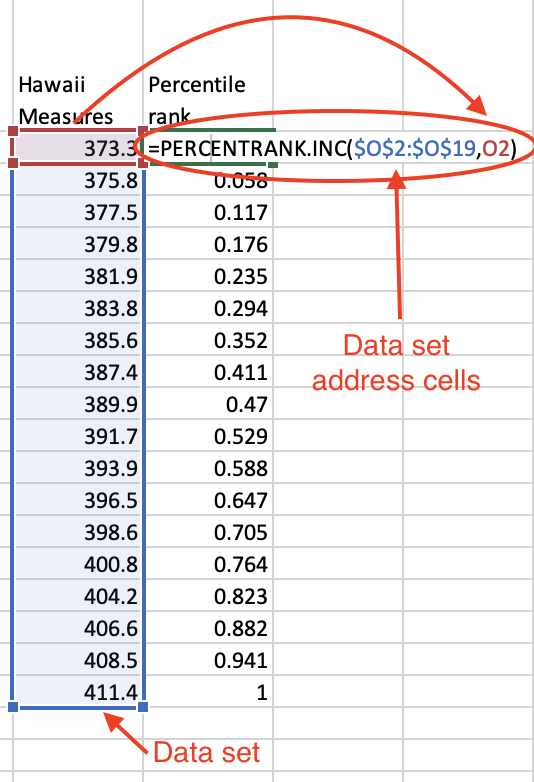Select the cell containing 387.4

(x=78, y=372)
